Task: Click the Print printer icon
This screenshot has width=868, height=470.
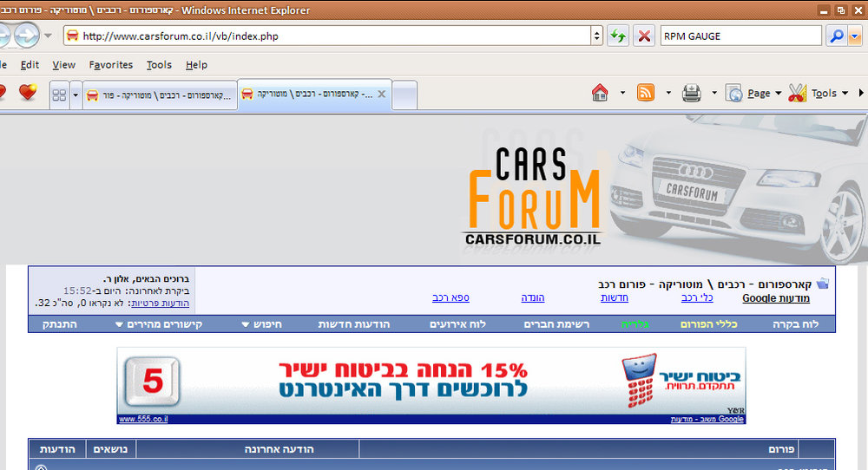Action: tap(692, 93)
